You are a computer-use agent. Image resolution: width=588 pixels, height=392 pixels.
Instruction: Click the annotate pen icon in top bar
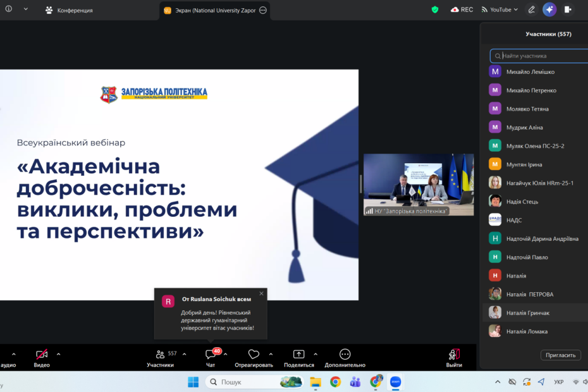(531, 9)
